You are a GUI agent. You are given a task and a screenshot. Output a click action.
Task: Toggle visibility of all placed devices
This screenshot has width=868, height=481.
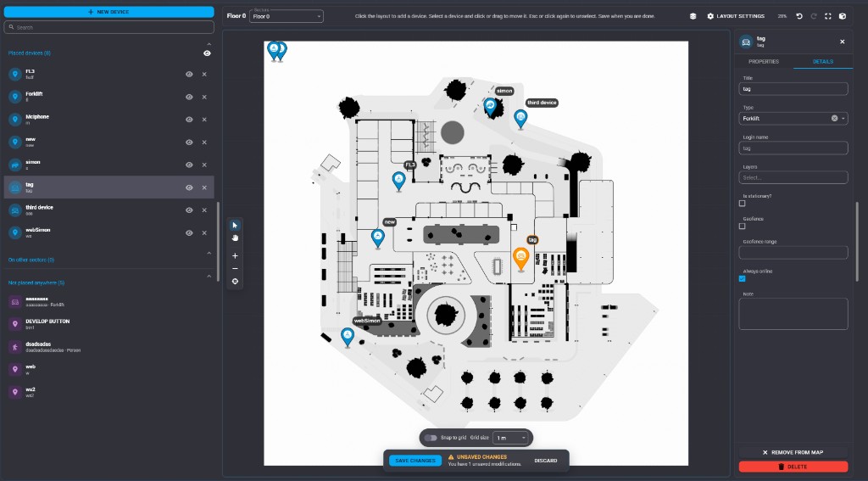coord(207,53)
